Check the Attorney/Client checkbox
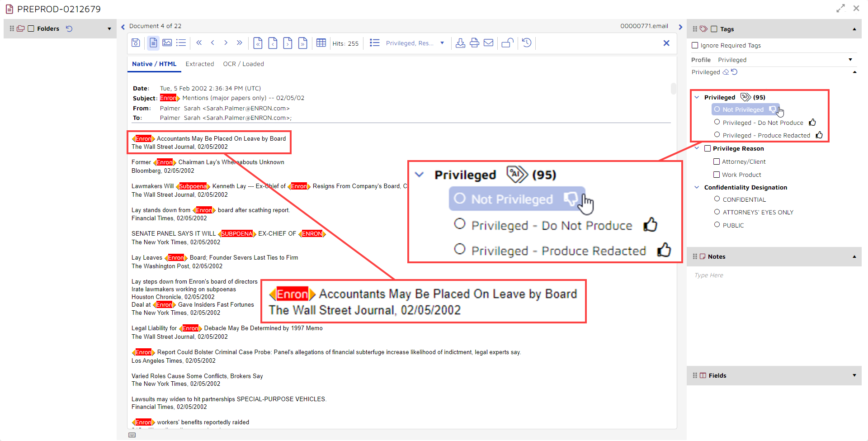Screen dimensions: 868x441 (x=717, y=161)
